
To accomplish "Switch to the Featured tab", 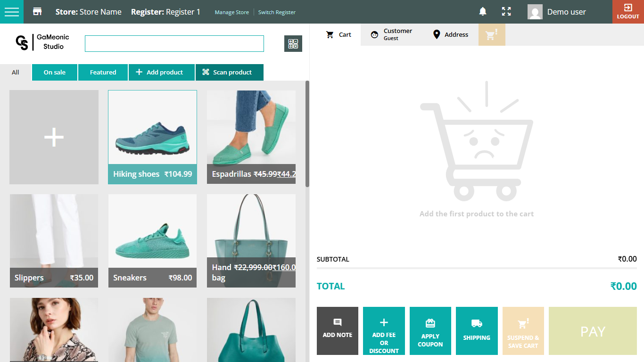I will (103, 73).
